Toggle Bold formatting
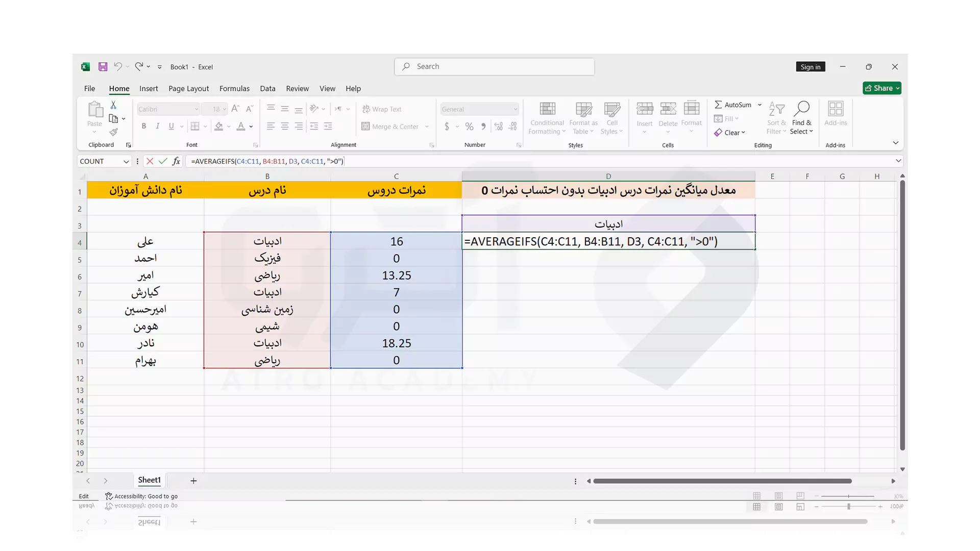 pos(144,126)
